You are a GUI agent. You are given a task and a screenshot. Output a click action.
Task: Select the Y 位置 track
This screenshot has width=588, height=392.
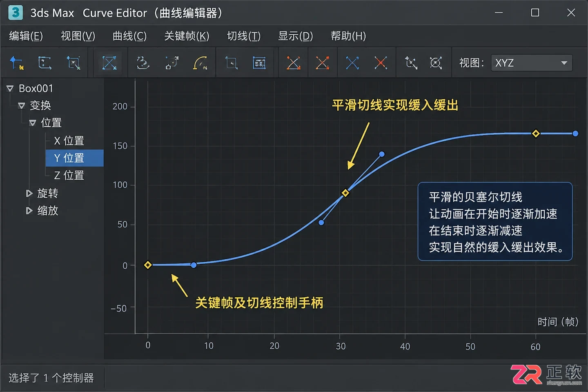coord(74,158)
